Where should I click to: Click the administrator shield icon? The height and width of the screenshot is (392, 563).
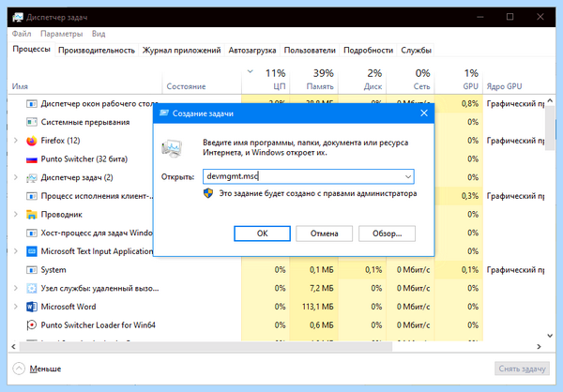pyautogui.click(x=208, y=193)
